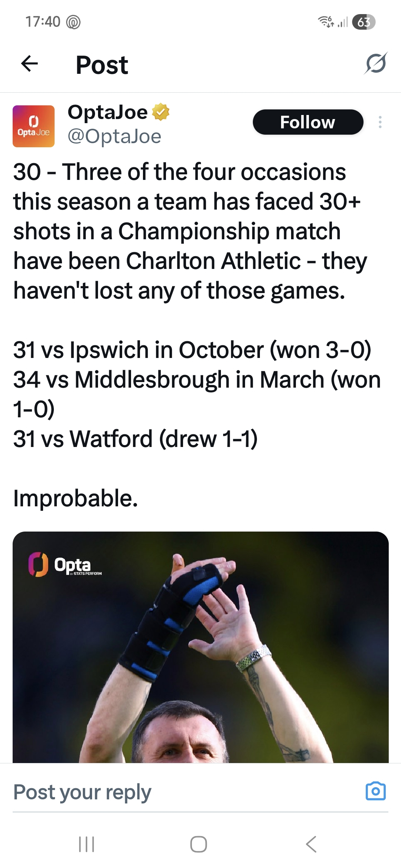Tap the back arrow to leave post

click(30, 64)
